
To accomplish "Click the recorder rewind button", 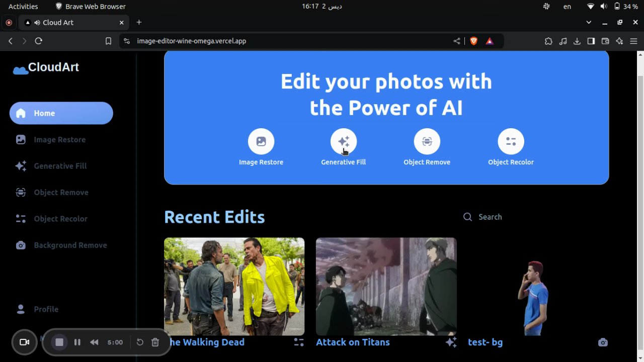I will click(94, 342).
